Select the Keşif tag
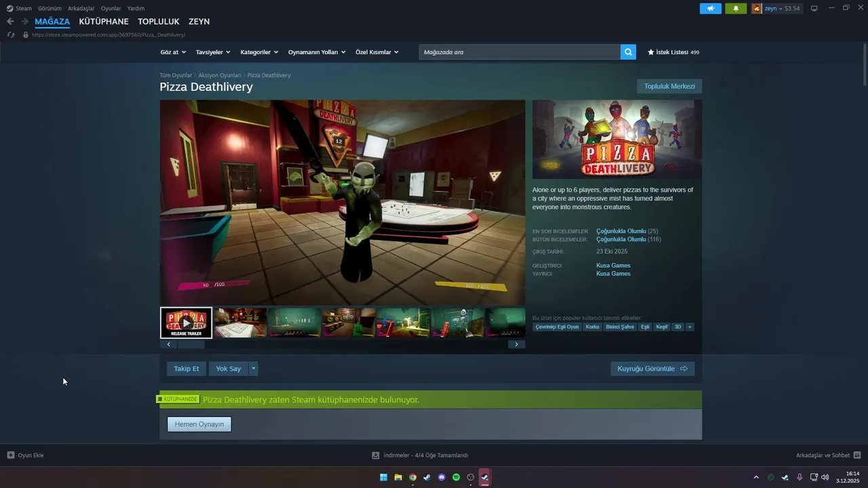The width and height of the screenshot is (868, 488). [x=662, y=327]
